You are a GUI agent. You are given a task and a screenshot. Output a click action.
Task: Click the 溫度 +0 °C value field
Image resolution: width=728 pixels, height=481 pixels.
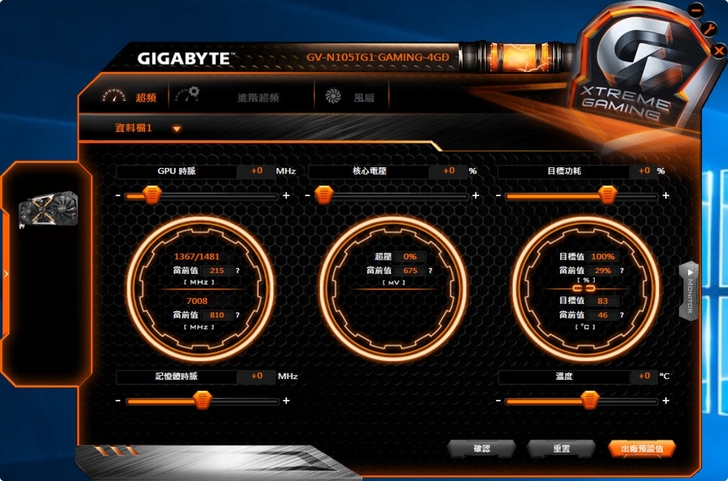pyautogui.click(x=644, y=376)
